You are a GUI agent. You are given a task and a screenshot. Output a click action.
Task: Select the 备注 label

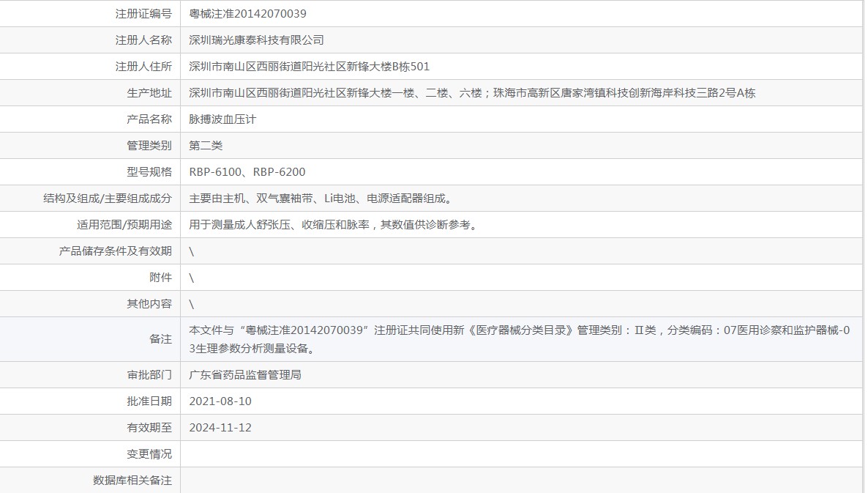160,339
